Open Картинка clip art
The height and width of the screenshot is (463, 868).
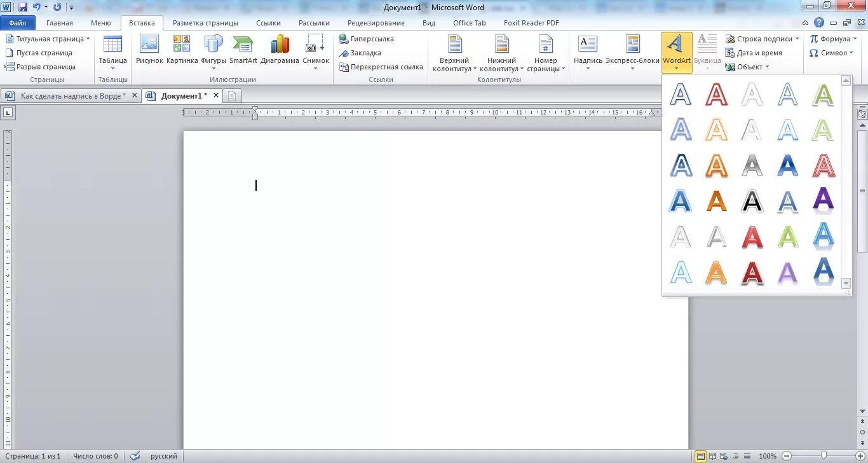pyautogui.click(x=182, y=50)
